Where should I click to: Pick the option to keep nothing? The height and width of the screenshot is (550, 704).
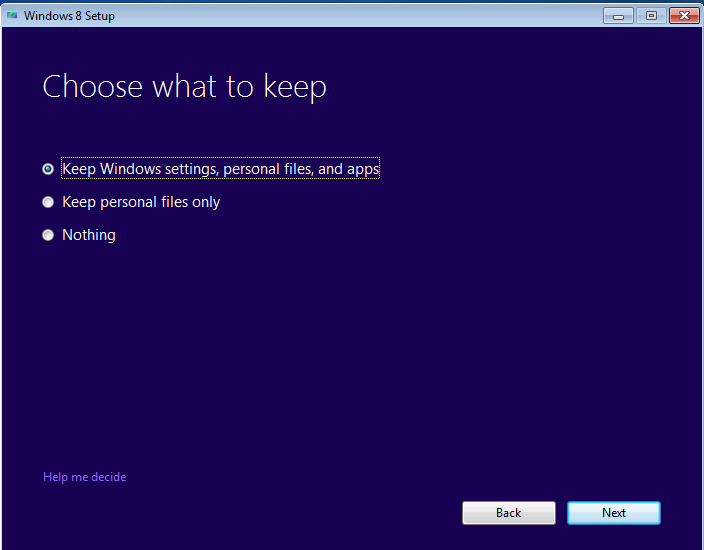click(x=48, y=235)
